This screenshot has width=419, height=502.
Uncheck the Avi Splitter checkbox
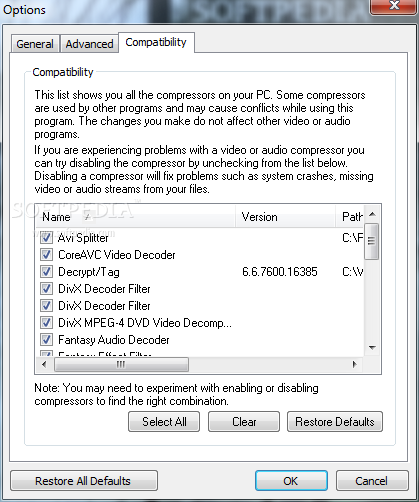(x=46, y=238)
